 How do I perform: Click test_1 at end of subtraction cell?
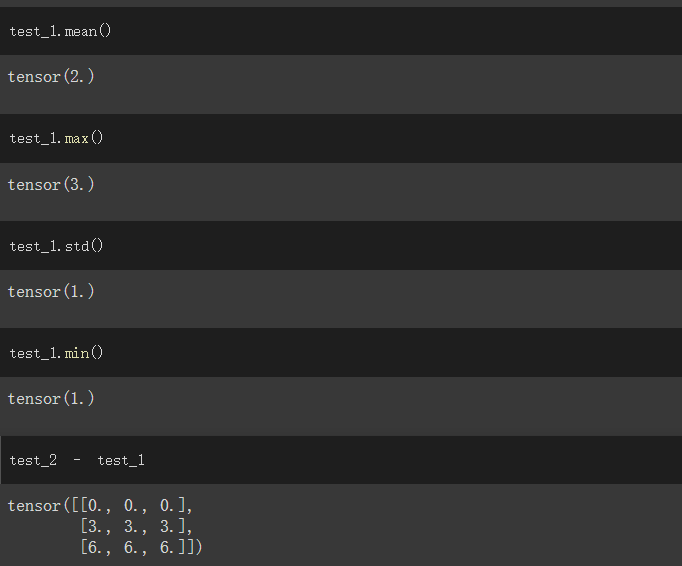click(121, 460)
